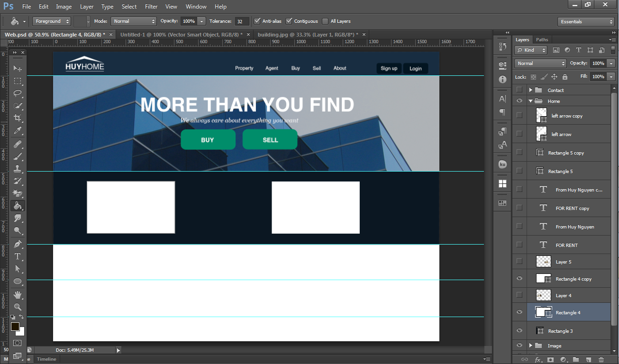Click the create new layer button
Screen dimensions: 619x364
(589, 360)
